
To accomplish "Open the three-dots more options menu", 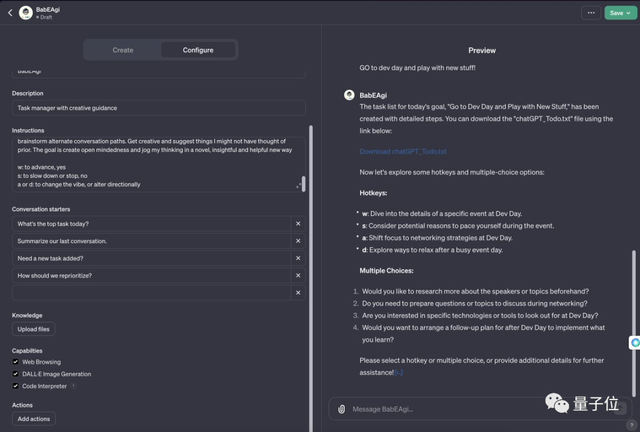I will [591, 13].
